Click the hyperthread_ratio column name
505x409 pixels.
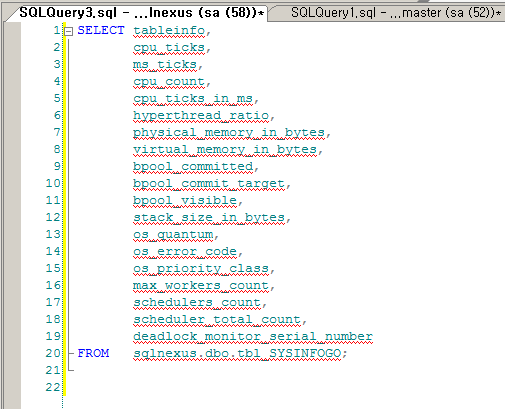click(201, 116)
